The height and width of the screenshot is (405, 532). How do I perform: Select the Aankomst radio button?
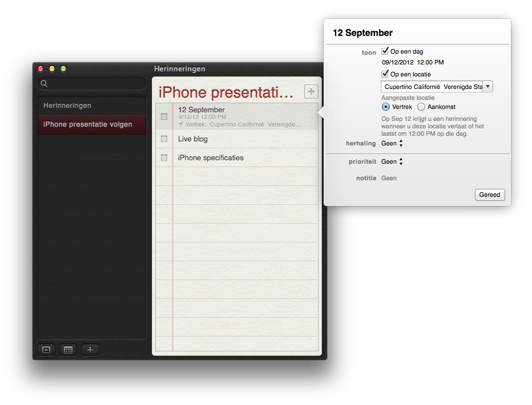pyautogui.click(x=421, y=107)
